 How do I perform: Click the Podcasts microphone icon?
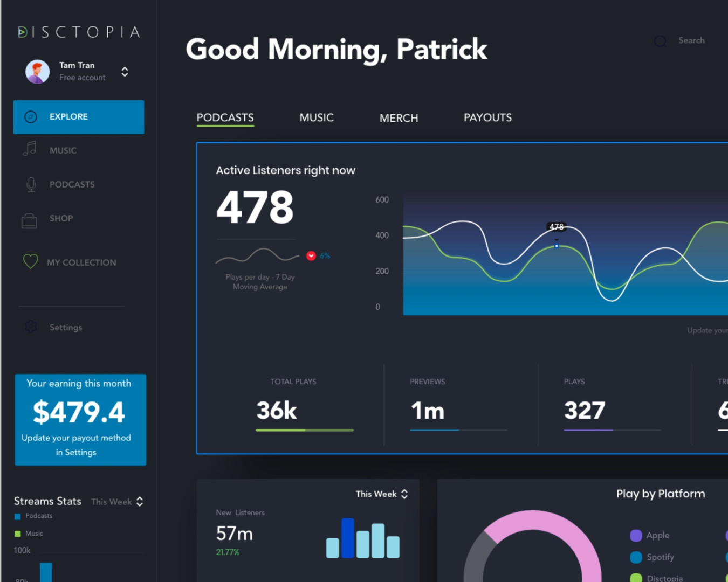[x=31, y=184]
